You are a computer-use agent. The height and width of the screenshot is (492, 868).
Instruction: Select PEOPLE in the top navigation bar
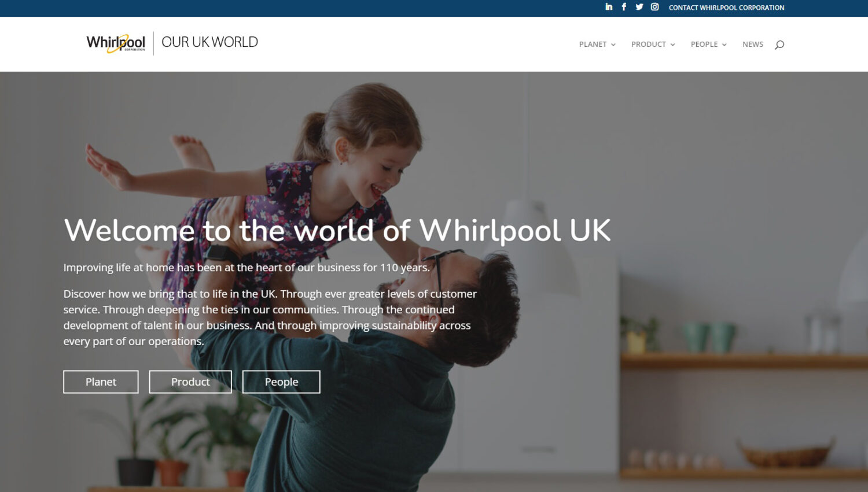click(x=705, y=44)
